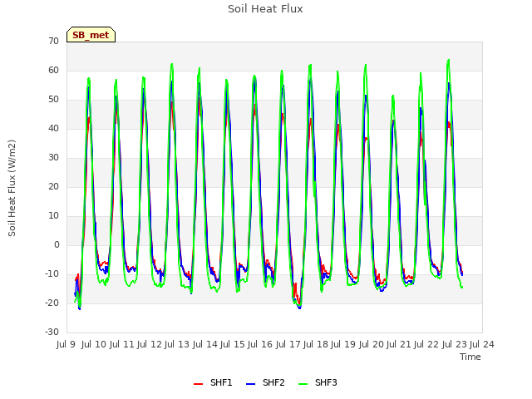The width and height of the screenshot is (532, 399).
Task: Click the 50 y-axis tick label
Action: (53, 100)
